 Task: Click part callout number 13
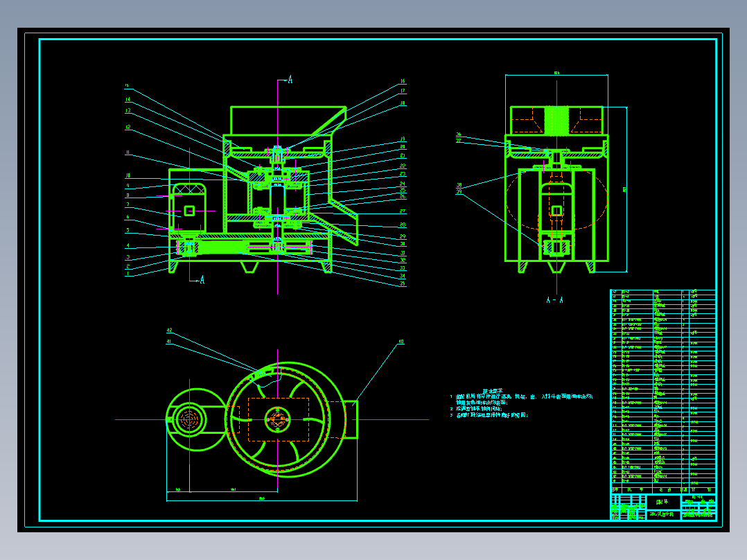pos(128,111)
